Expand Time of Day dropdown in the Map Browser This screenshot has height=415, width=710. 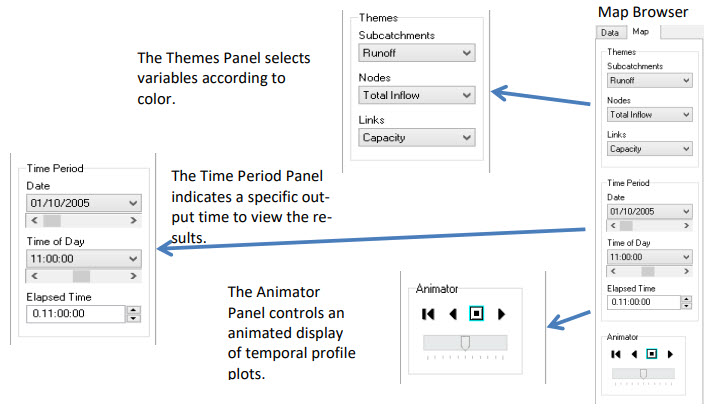pos(684,256)
